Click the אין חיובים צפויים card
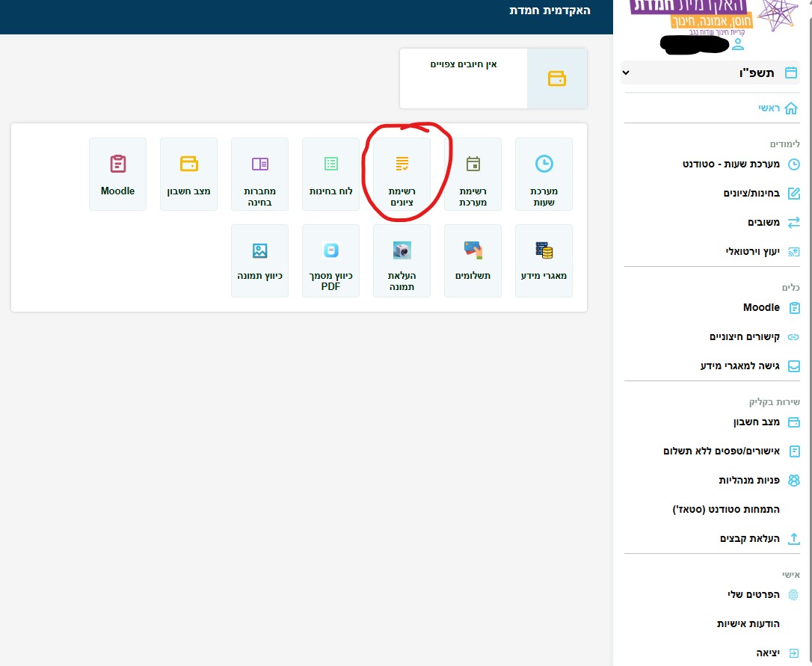This screenshot has width=812, height=666. click(x=493, y=78)
